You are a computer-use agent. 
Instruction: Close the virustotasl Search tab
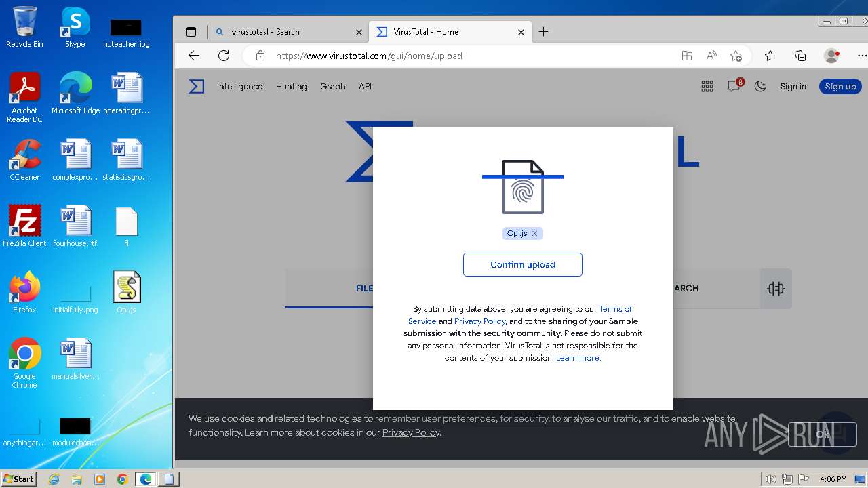click(359, 32)
